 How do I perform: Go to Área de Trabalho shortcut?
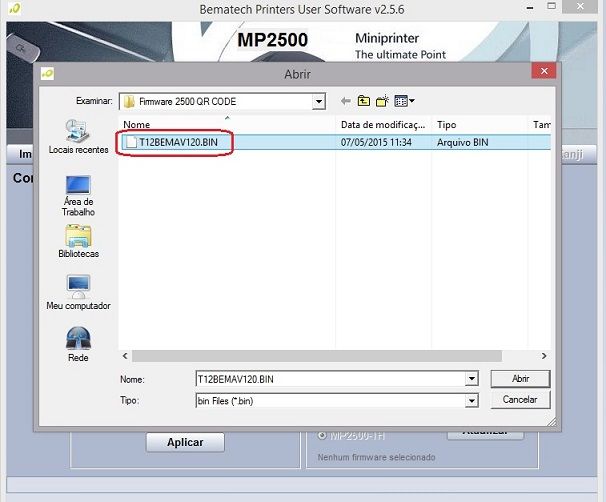pyautogui.click(x=78, y=194)
